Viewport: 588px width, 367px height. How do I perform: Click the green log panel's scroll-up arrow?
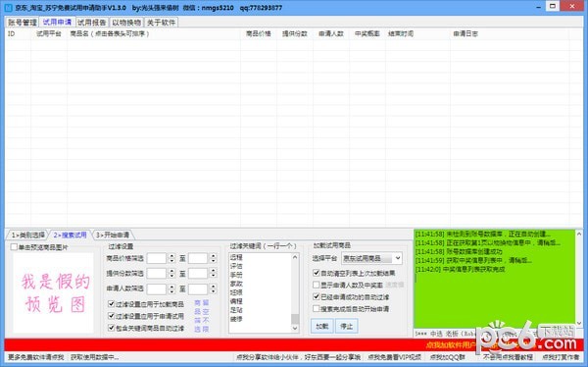579,234
